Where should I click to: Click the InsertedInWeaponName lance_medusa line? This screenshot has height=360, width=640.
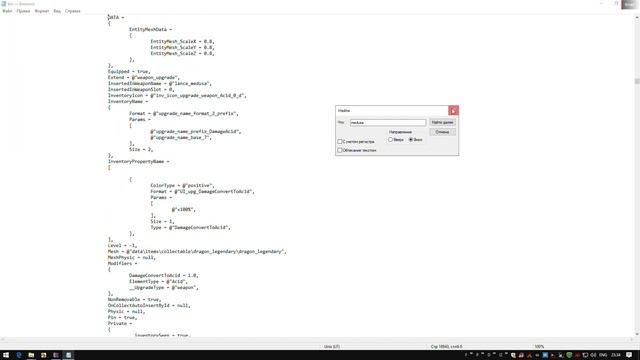(x=160, y=83)
